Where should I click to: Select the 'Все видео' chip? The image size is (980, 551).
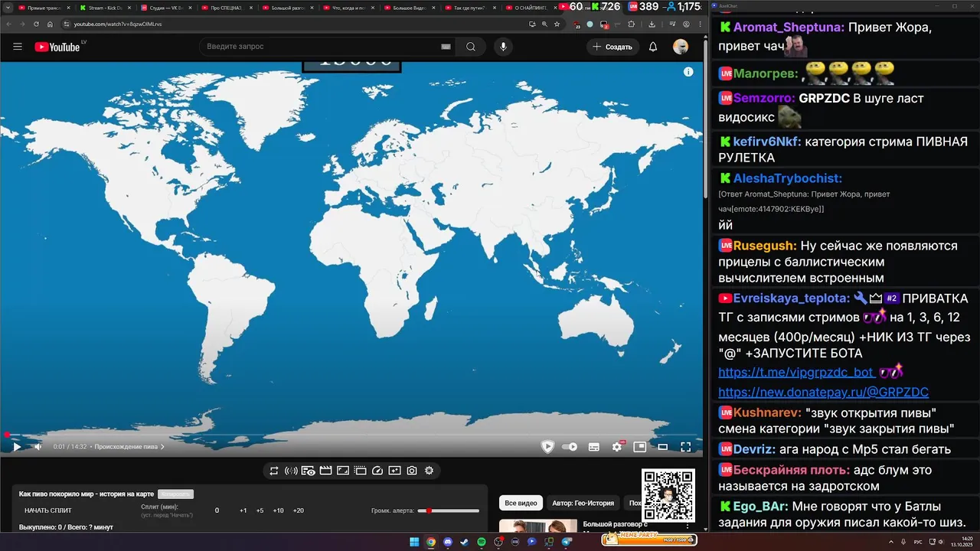tap(521, 503)
